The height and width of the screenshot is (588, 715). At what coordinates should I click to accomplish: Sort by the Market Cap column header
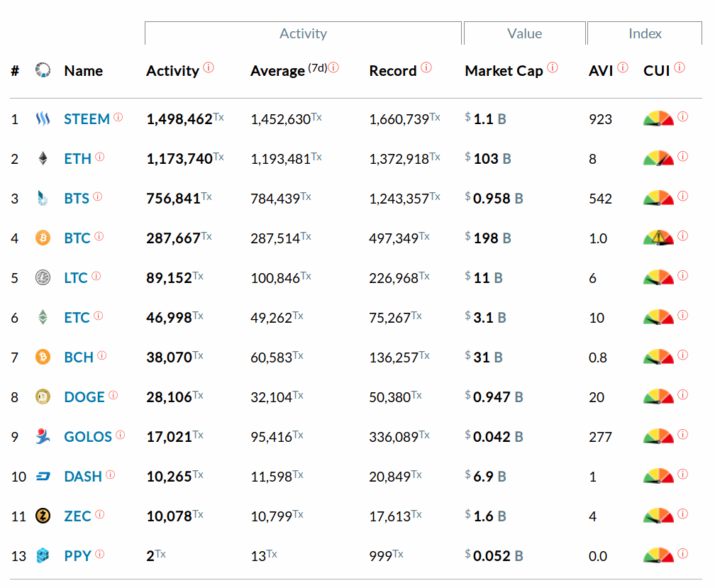coord(504,71)
